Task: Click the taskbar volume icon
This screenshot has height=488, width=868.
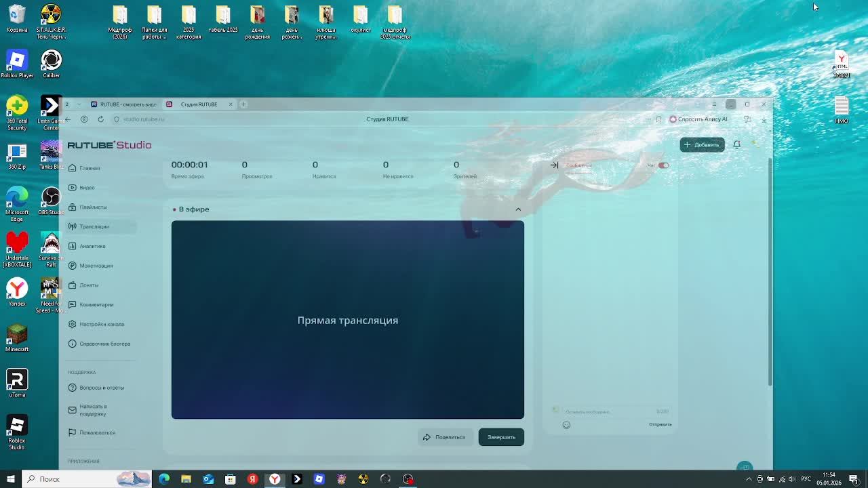Action: 791,479
